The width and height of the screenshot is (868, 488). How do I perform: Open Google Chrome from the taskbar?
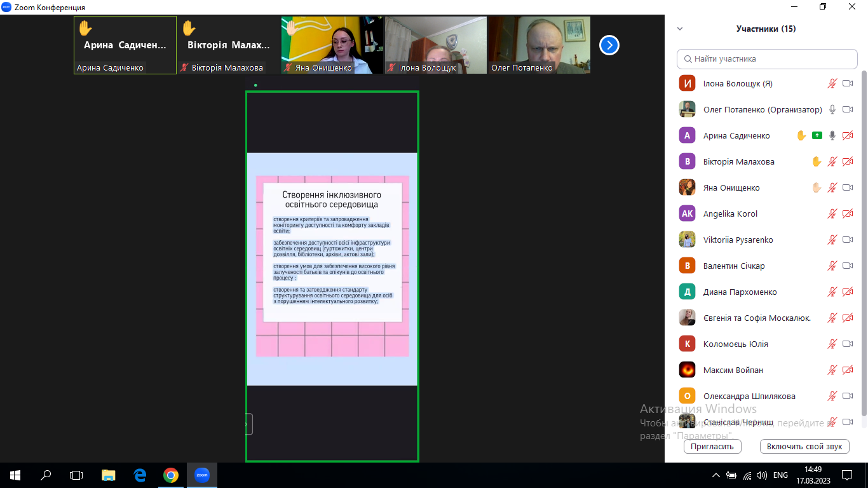click(x=170, y=475)
